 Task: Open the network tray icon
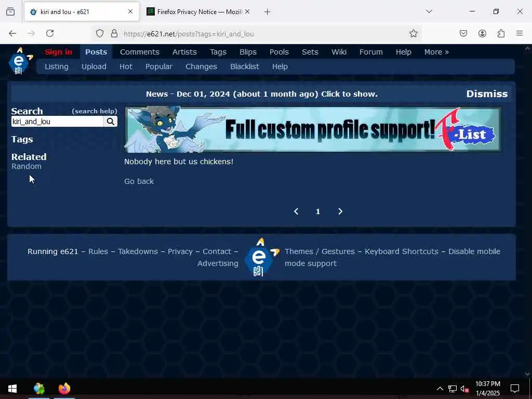[453, 389]
